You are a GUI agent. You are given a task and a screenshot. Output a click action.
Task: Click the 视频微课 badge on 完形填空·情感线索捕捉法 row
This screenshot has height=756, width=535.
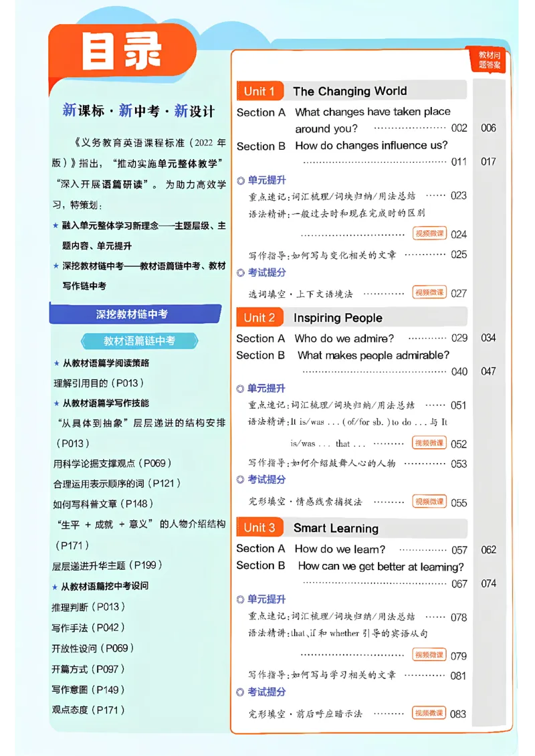(429, 501)
